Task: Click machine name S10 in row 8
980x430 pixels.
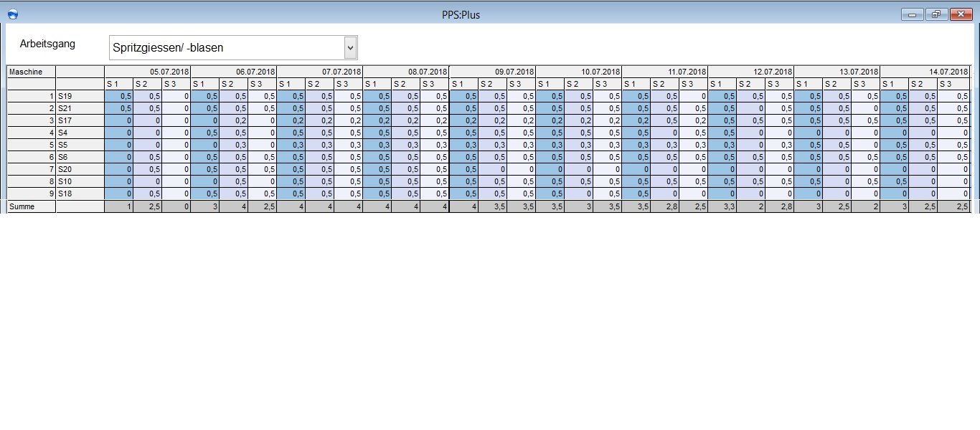Action: point(80,181)
